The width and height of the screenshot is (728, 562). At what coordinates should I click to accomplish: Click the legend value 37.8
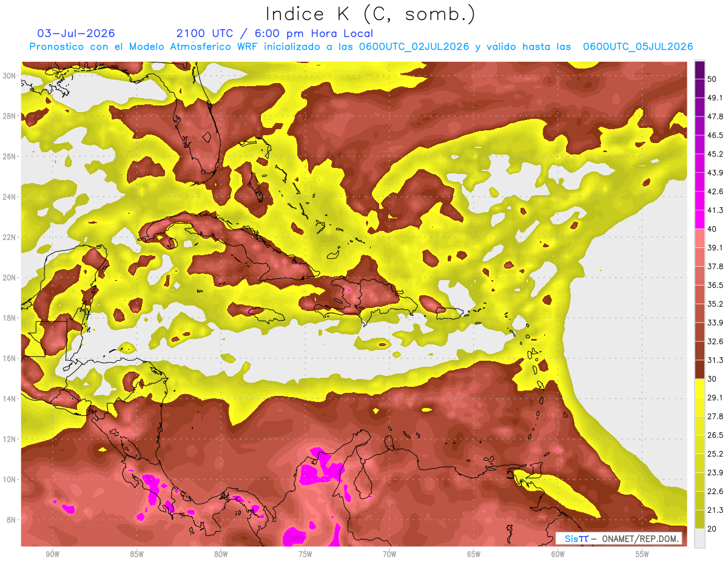coord(715,266)
